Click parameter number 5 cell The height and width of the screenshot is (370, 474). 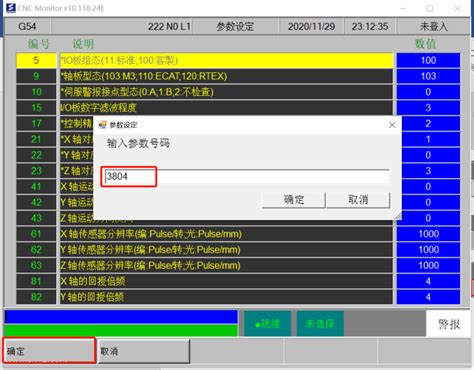point(36,60)
